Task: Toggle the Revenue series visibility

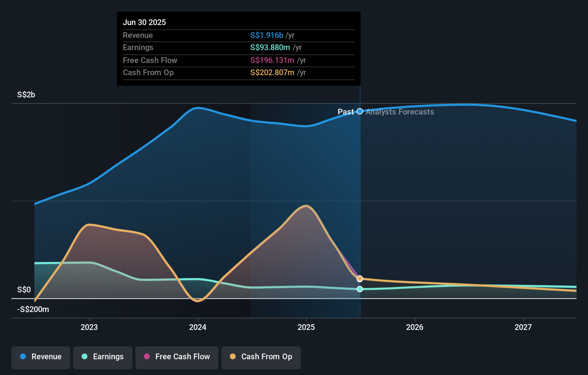Action: pyautogui.click(x=40, y=357)
